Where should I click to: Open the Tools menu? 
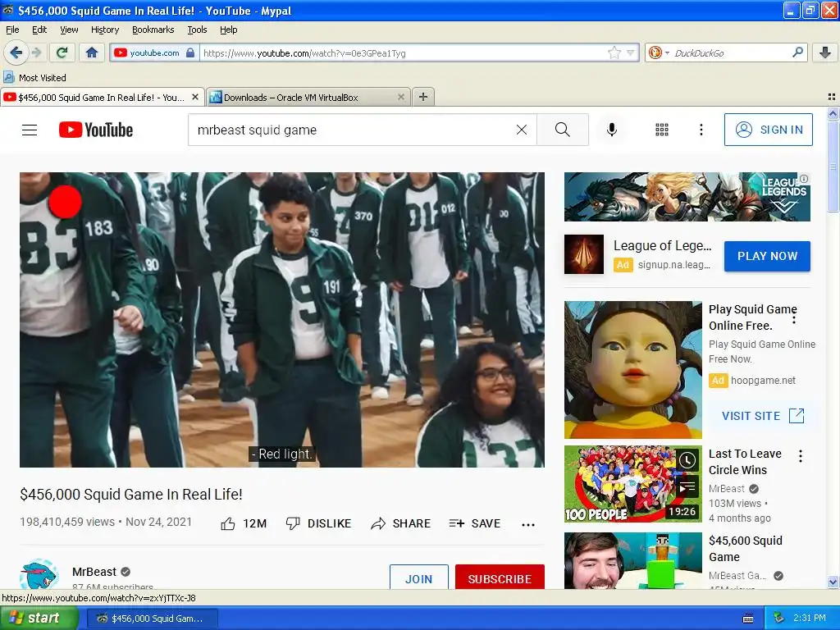pos(197,30)
